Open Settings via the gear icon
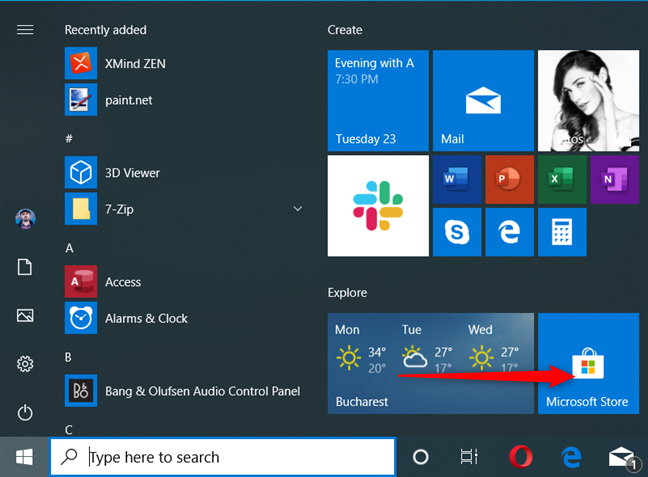 [x=25, y=364]
